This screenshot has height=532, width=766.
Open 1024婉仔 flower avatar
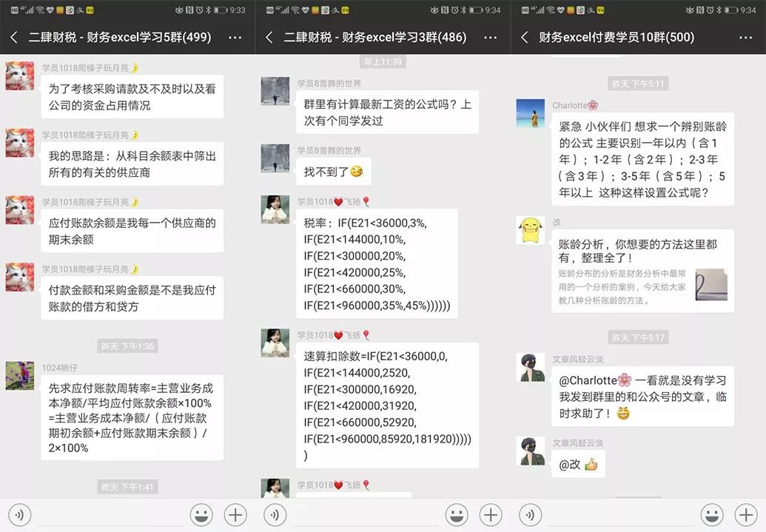(20, 376)
